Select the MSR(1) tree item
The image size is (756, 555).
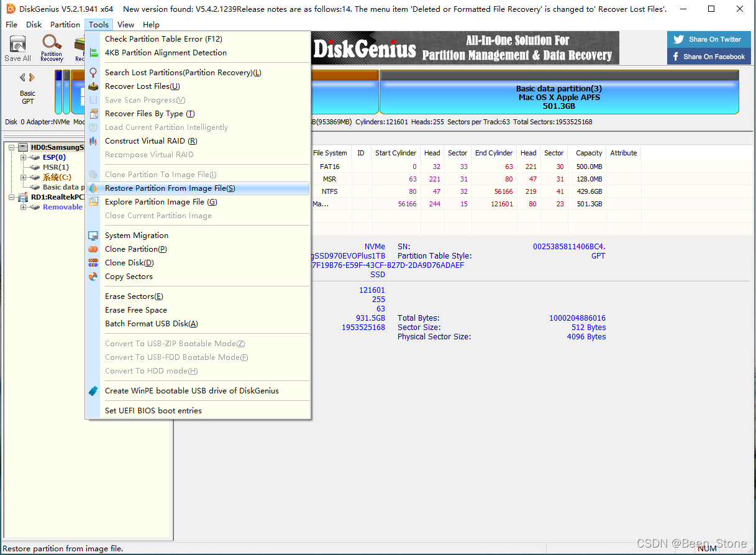pyautogui.click(x=55, y=167)
